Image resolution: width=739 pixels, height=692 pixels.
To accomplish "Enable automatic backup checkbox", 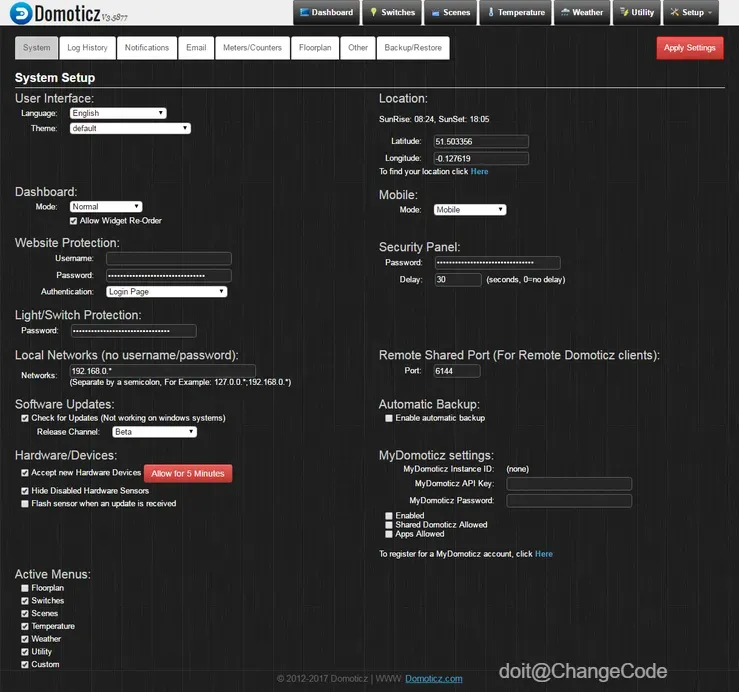I will pos(389,418).
